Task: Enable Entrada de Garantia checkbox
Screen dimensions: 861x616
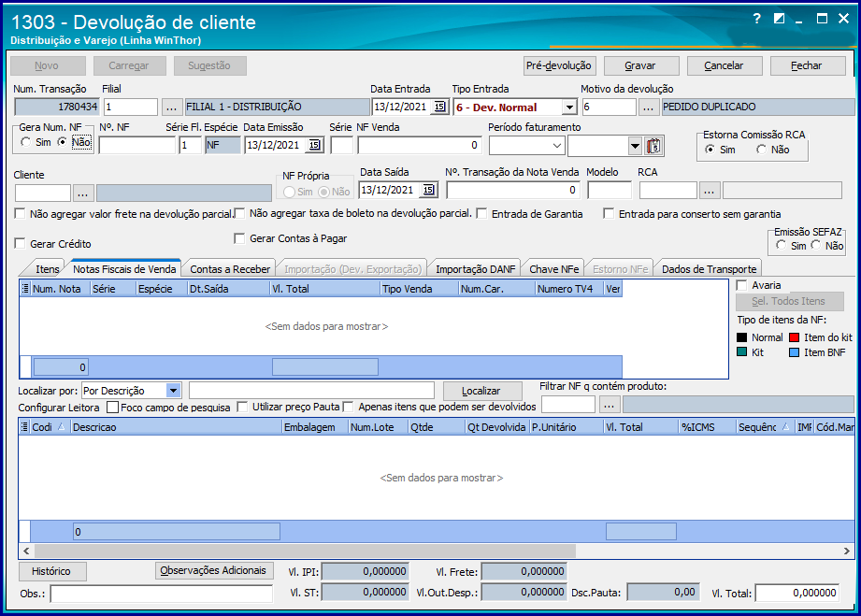Action: point(482,213)
